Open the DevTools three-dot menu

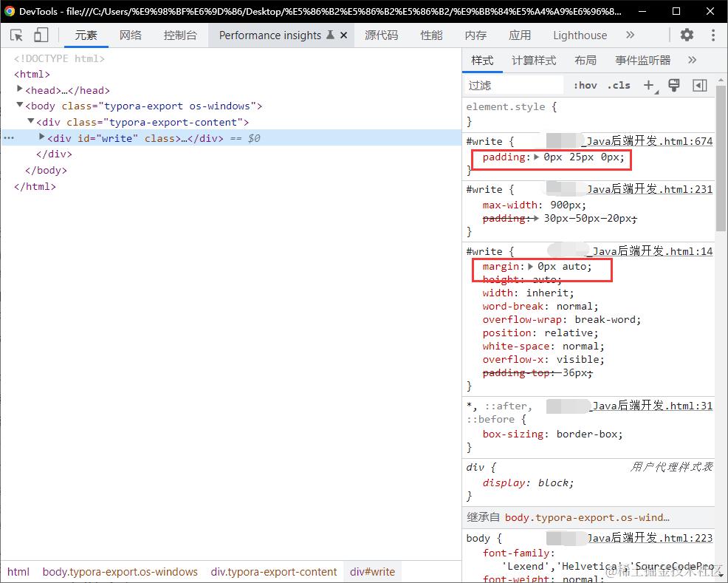click(x=713, y=35)
